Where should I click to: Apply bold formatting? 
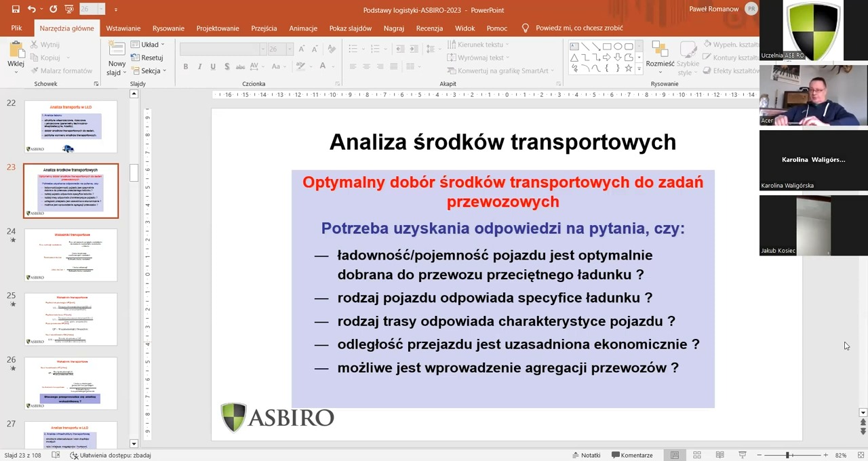tap(186, 66)
